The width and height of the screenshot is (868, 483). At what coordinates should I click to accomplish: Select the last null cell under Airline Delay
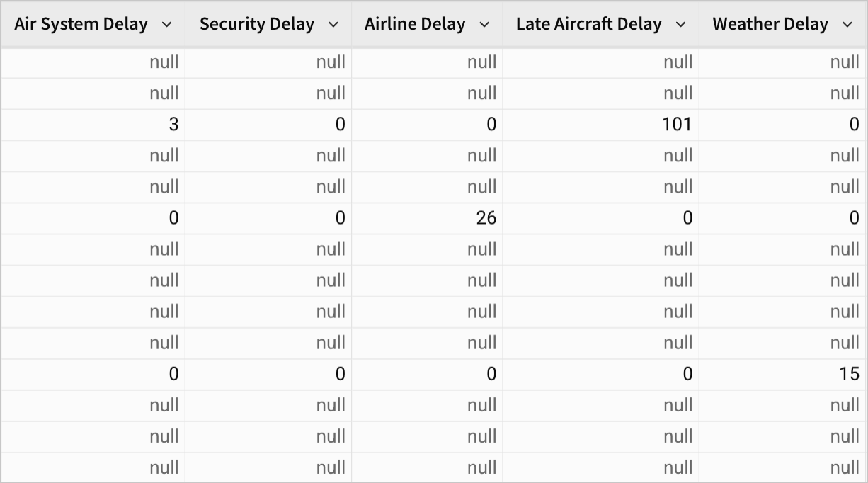click(482, 467)
